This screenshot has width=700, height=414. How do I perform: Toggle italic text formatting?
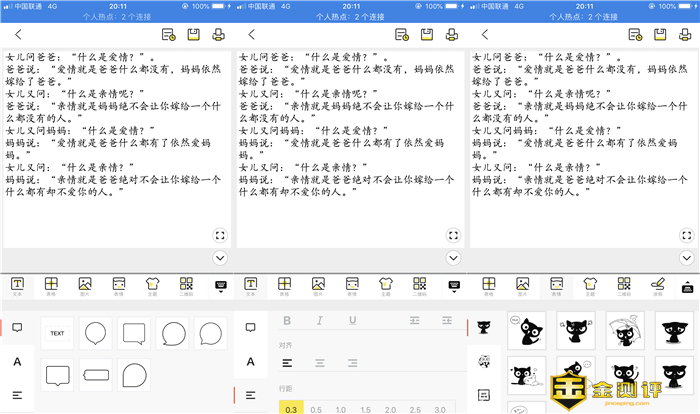[320, 321]
